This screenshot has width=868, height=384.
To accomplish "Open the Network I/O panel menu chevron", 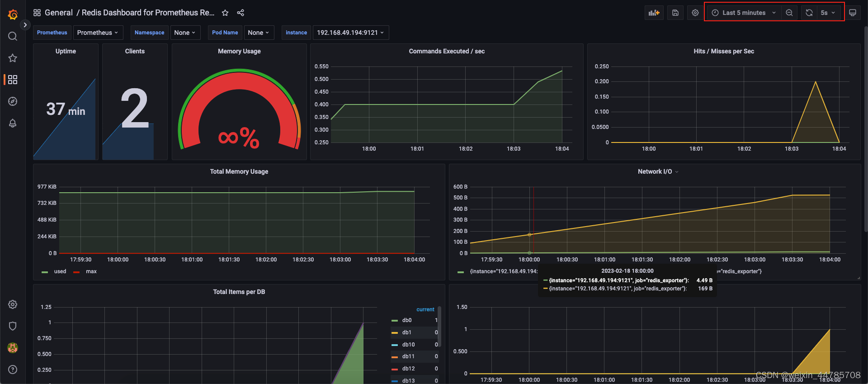I will pyautogui.click(x=677, y=172).
